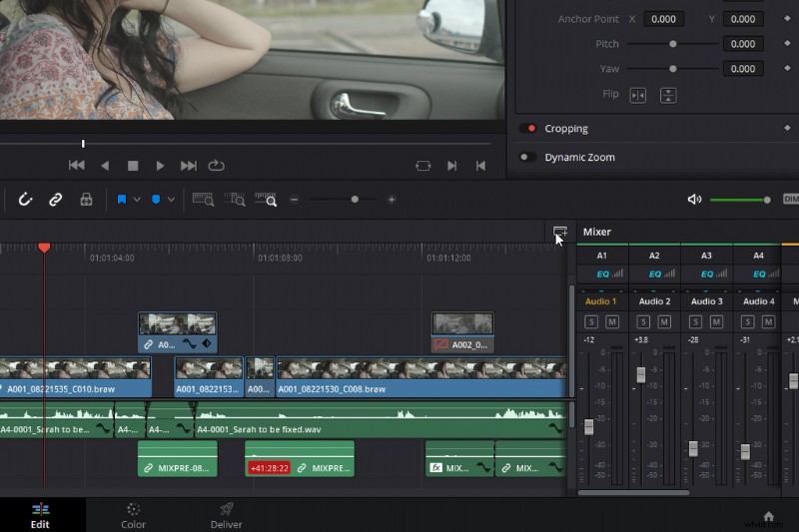Start forward playback
Image resolution: width=799 pixels, height=532 pixels.
[160, 166]
